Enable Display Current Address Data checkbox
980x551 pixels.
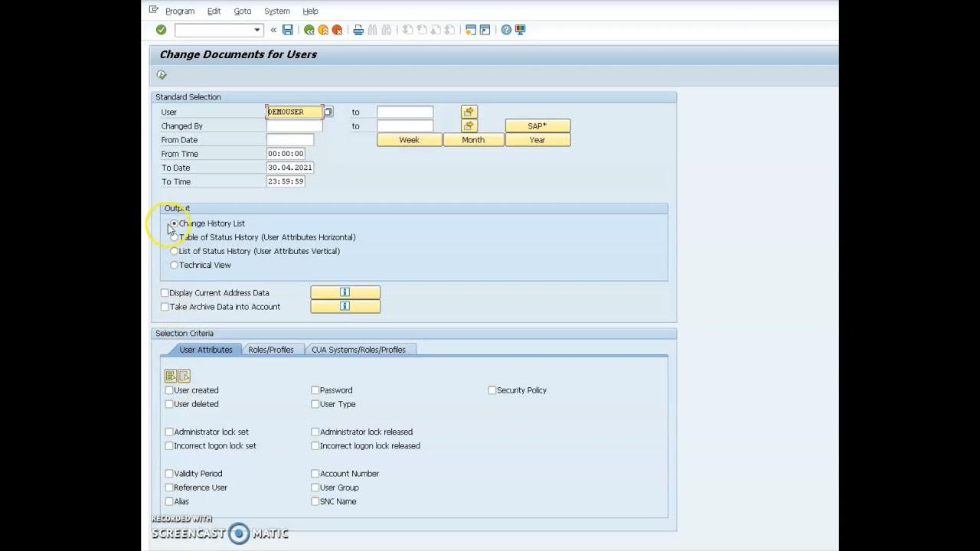pyautogui.click(x=165, y=293)
